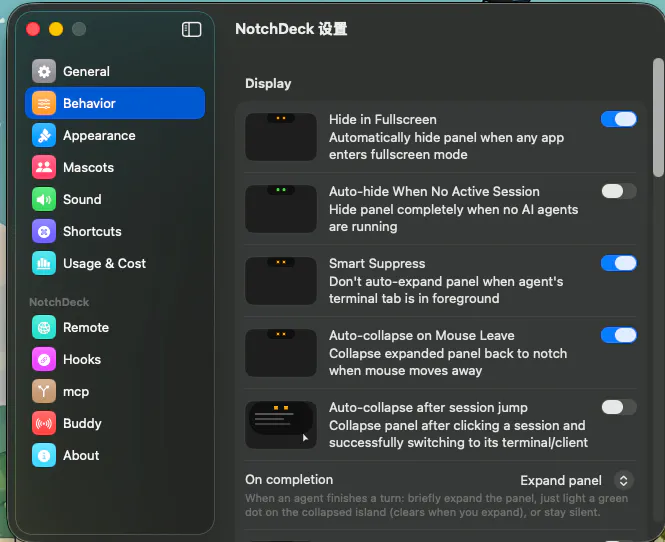The image size is (665, 542).
Task: Disable the Hide in Fullscreen switch
Action: point(619,119)
